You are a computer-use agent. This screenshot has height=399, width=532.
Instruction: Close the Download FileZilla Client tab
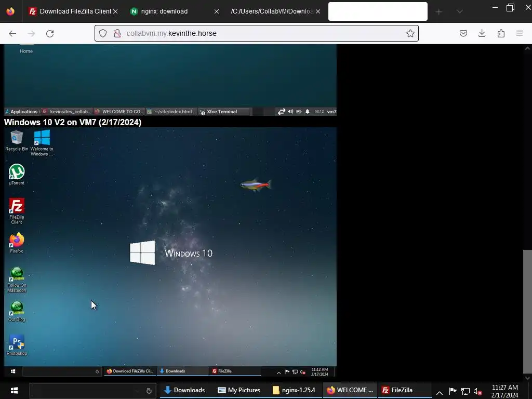(x=115, y=11)
